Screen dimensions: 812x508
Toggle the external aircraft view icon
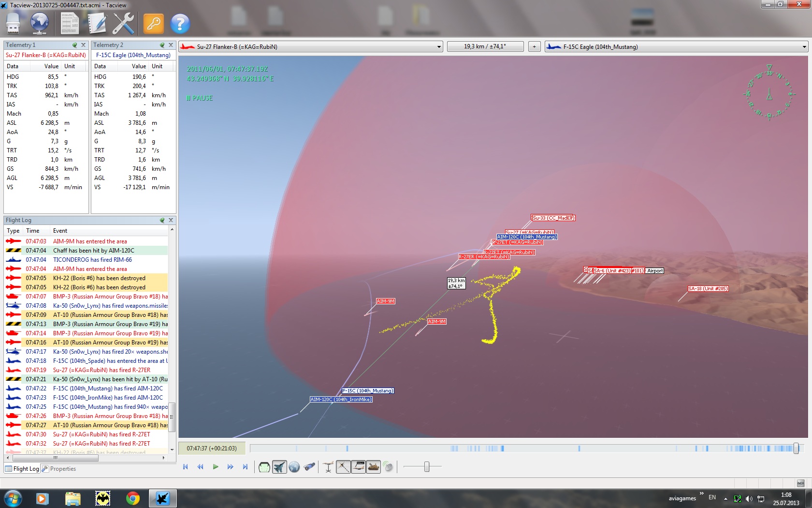pyautogui.click(x=279, y=467)
